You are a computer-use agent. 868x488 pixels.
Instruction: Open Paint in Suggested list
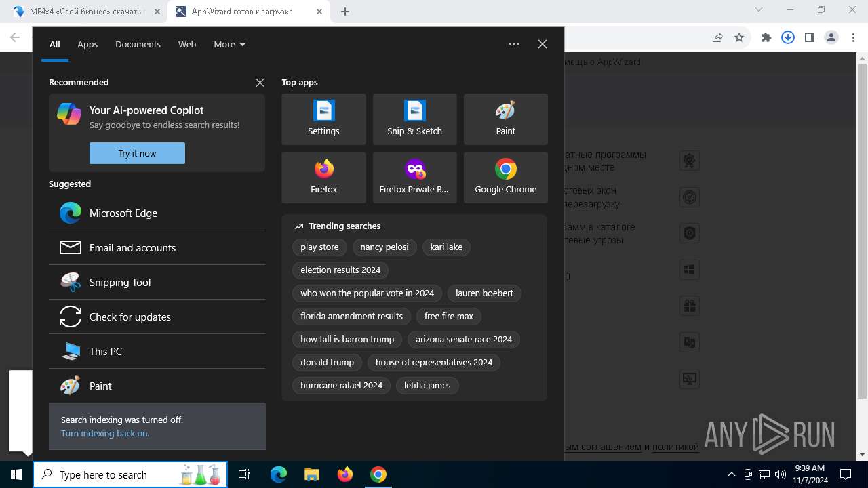pyautogui.click(x=157, y=386)
